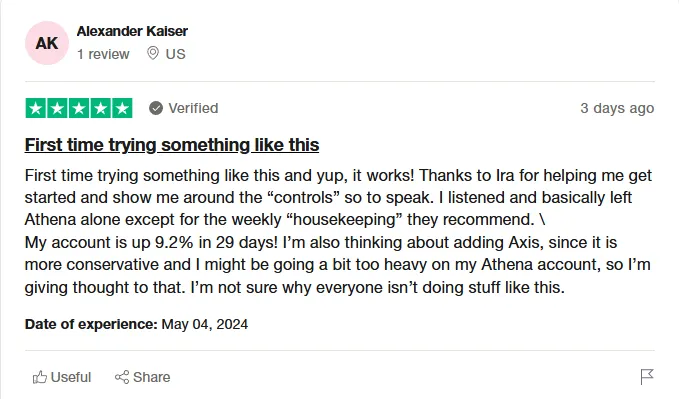The image size is (679, 399).
Task: Click the fifth green rating star
Action: pyautogui.click(x=122, y=108)
